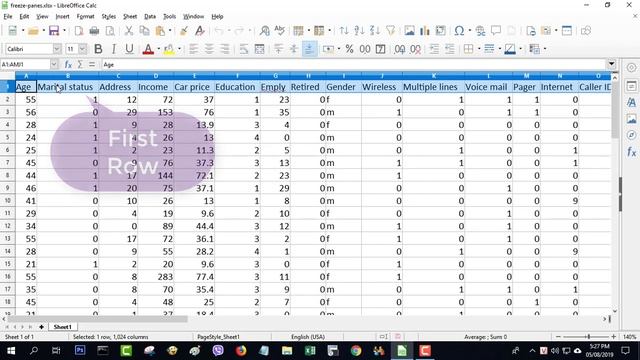Open the File menu
Screen dimensions: 640x360
point(8,16)
